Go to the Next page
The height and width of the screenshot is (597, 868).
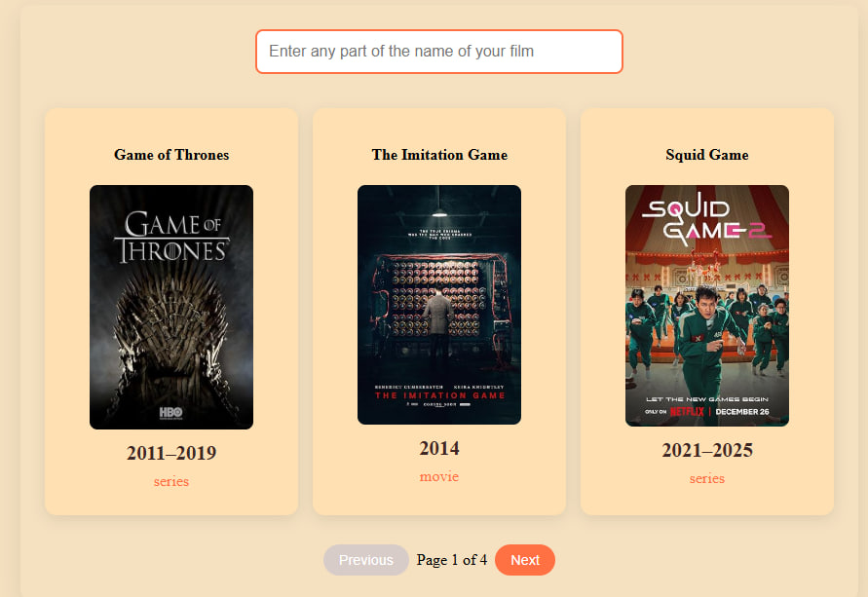(525, 560)
